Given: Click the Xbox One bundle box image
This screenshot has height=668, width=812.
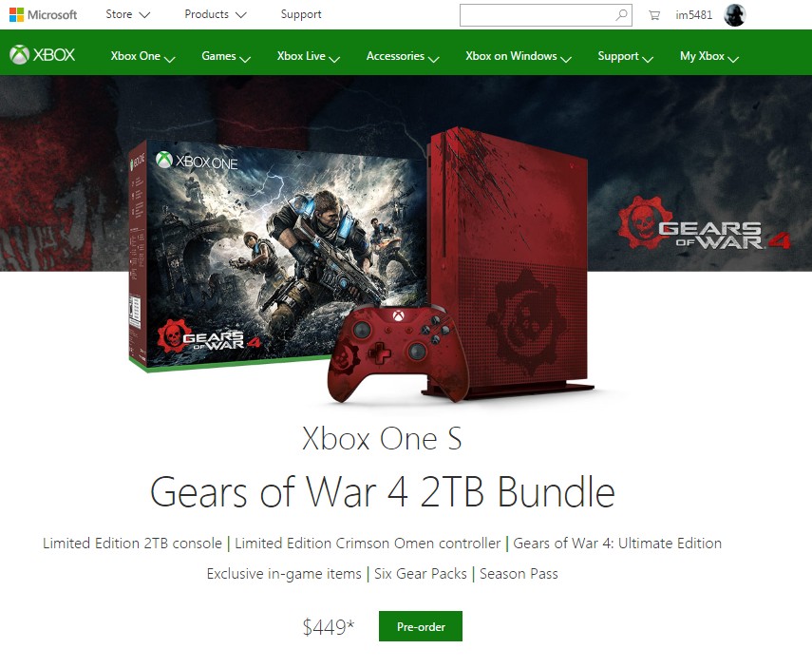Looking at the screenshot, I should (x=277, y=255).
